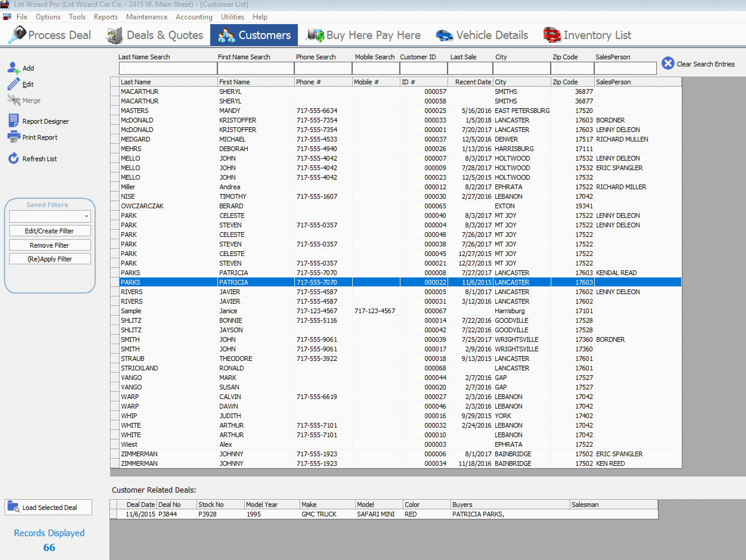
Task: Click into the Last Name Search field
Action: [168, 69]
